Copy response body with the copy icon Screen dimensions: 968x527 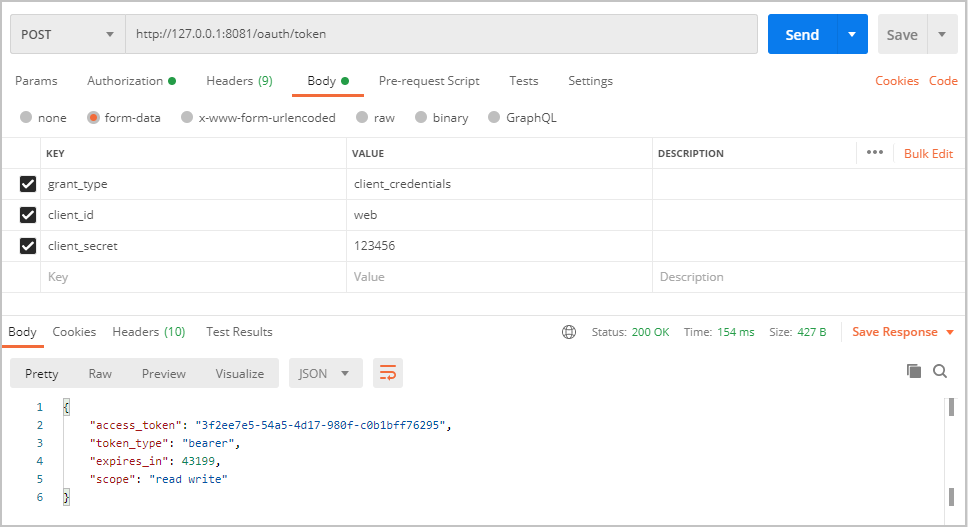[914, 371]
